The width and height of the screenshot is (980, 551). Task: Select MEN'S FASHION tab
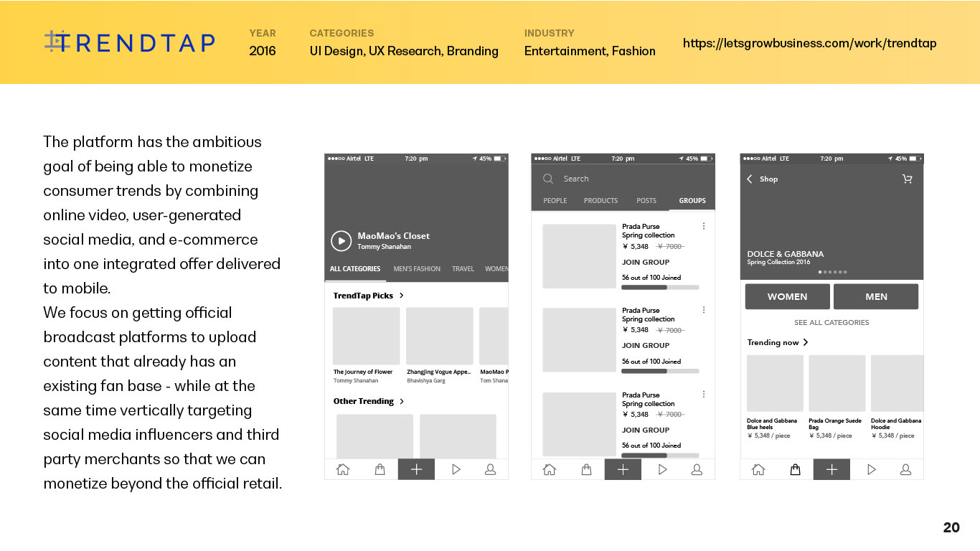coord(417,269)
